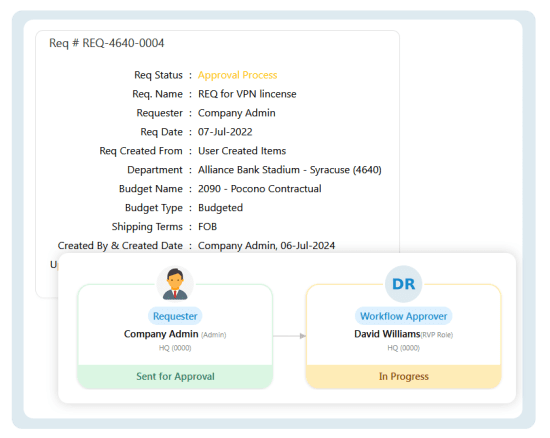Click the 07-Jul-2022 req date

[225, 132]
